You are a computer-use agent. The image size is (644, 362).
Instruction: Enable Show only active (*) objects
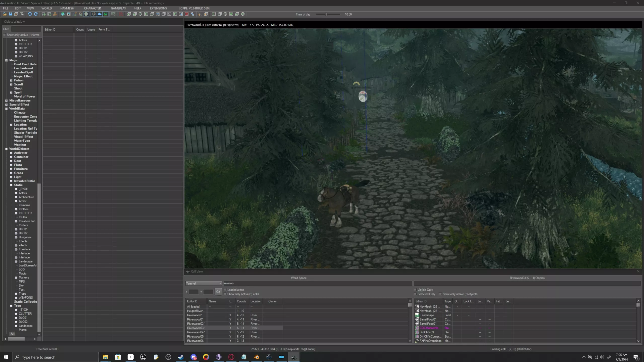(x=440, y=294)
